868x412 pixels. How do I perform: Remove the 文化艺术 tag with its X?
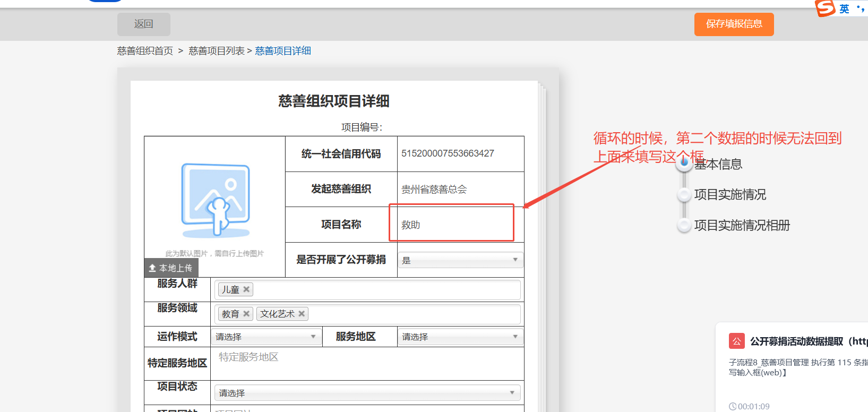302,314
